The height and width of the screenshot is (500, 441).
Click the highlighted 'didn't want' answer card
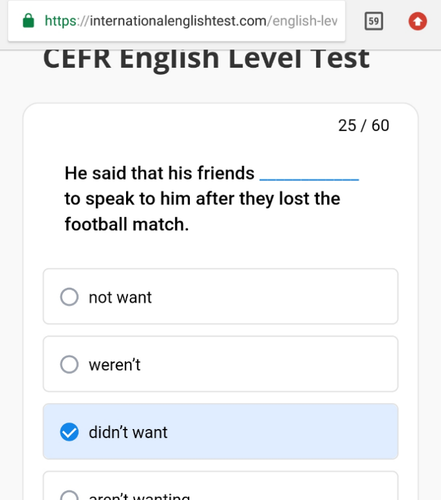221,432
